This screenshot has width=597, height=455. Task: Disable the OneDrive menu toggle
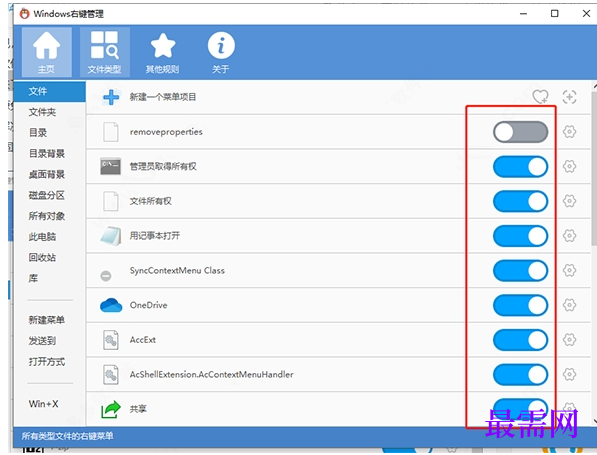(520, 305)
